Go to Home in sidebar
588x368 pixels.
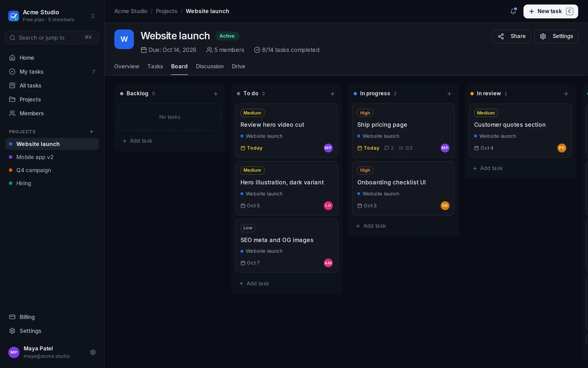52,58
